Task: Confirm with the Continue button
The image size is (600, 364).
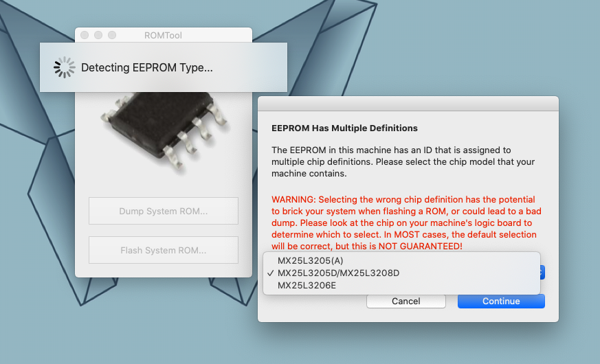Action: coord(501,302)
